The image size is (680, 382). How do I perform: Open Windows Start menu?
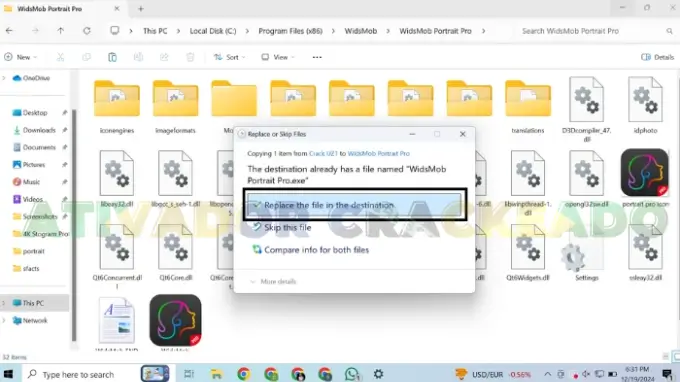coord(8,374)
